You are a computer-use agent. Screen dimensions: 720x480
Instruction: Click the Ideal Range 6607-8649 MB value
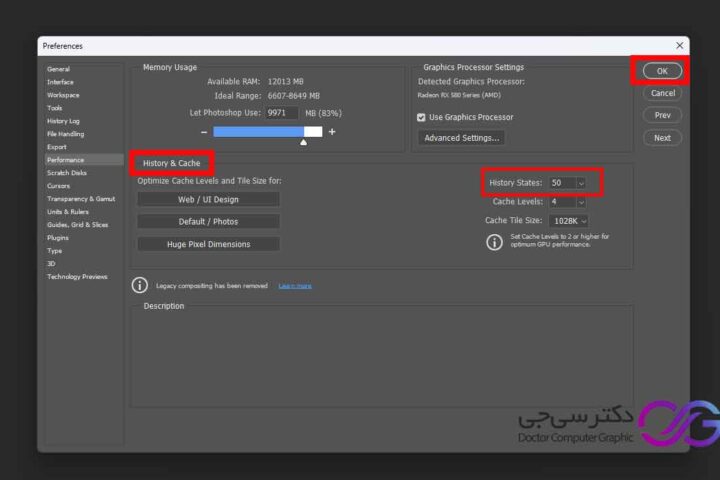(x=294, y=96)
